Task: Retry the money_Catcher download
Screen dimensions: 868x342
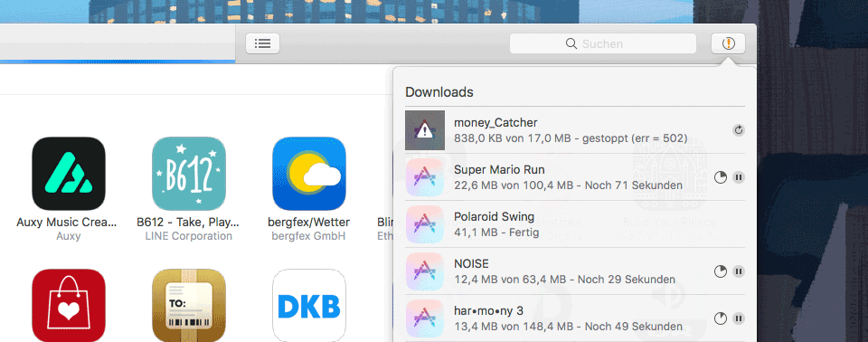Action: click(x=739, y=130)
